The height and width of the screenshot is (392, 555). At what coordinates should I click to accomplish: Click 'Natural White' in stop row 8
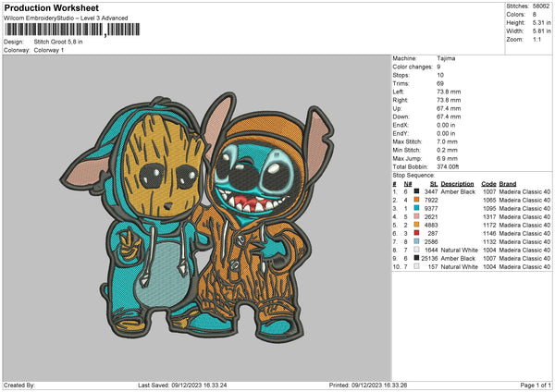click(460, 251)
